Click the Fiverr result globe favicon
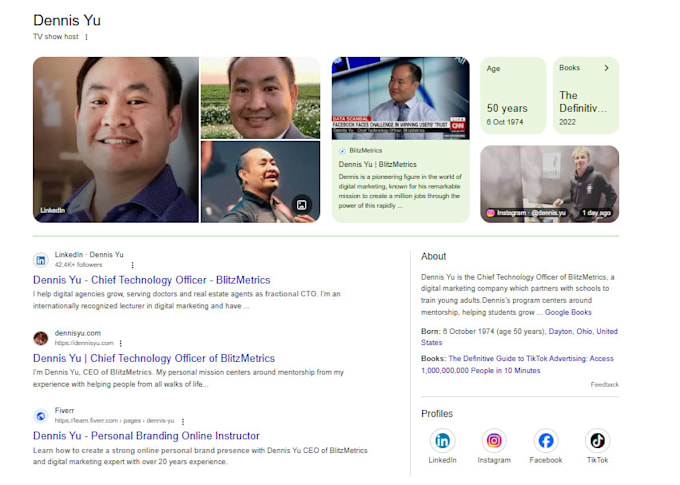Screen dimensions: 680x485 click(41, 416)
